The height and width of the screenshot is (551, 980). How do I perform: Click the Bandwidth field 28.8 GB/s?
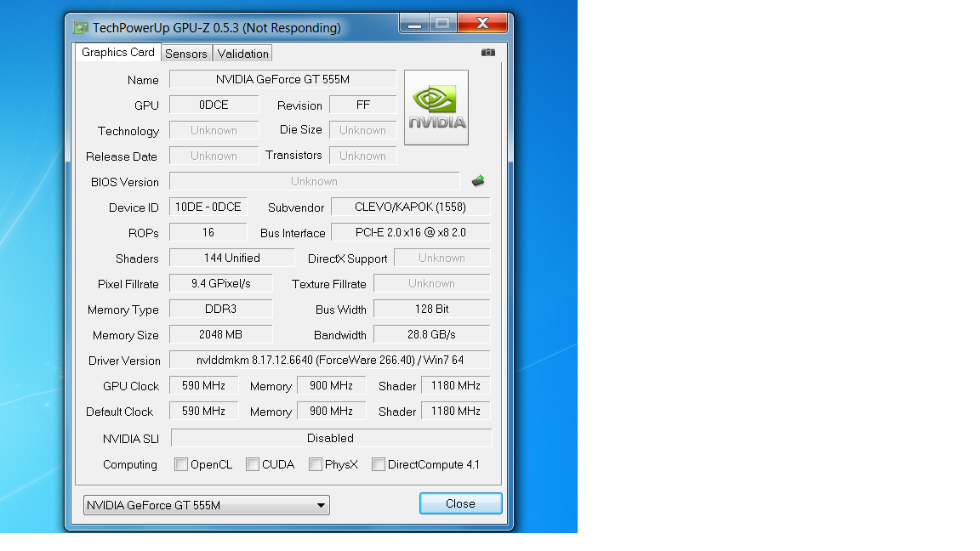pos(432,335)
